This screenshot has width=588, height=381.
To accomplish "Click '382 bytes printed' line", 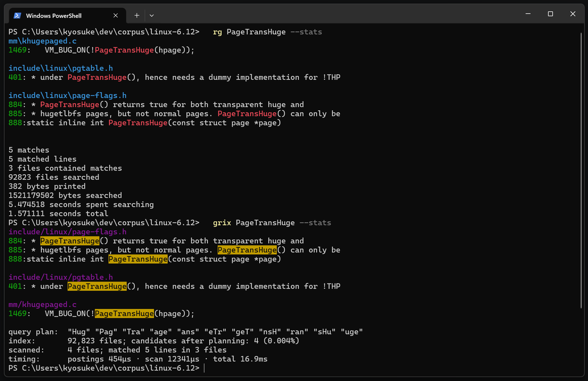I will point(47,187).
